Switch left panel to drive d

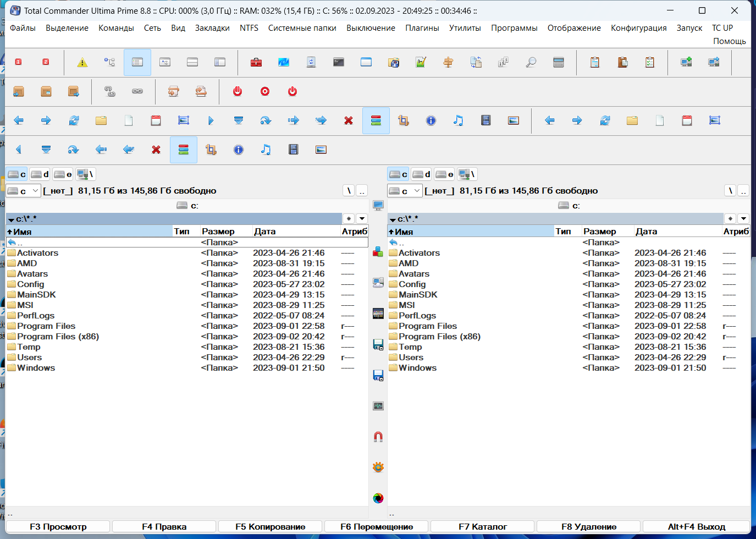tap(40, 174)
